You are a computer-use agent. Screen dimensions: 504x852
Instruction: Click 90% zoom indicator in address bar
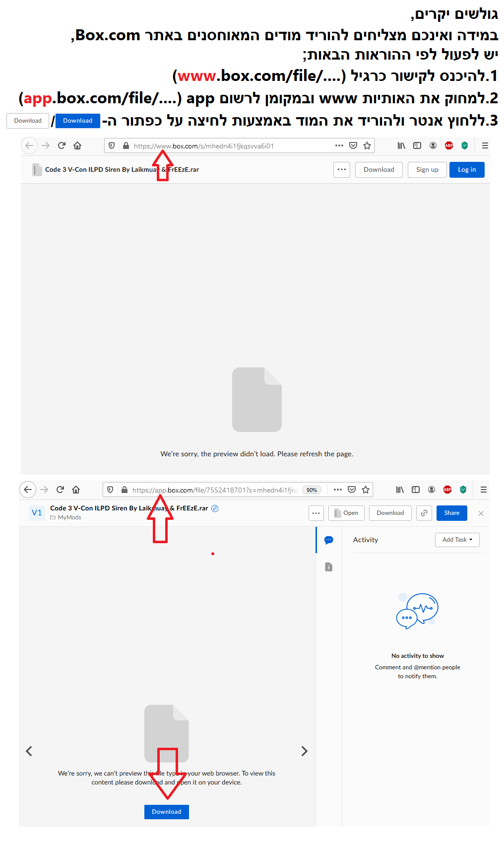(x=312, y=490)
